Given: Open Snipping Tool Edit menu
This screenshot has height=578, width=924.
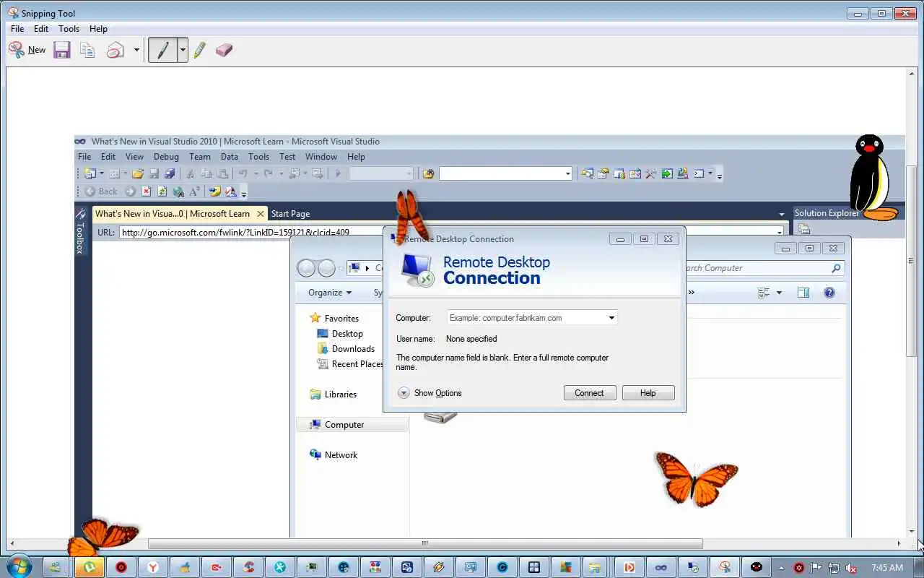Looking at the screenshot, I should click(41, 29).
